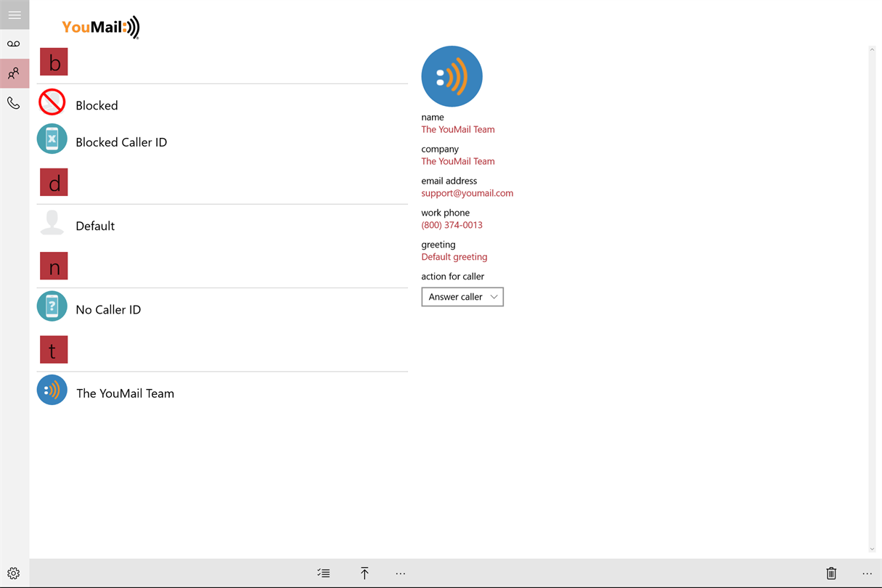Click work phone (800) 374-0013
The height and width of the screenshot is (588, 882).
(452, 225)
